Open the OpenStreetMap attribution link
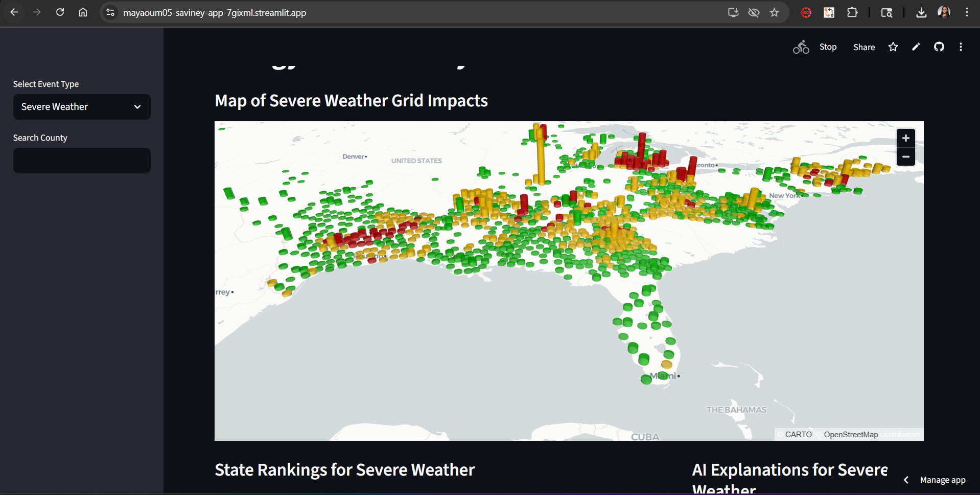 coord(851,435)
